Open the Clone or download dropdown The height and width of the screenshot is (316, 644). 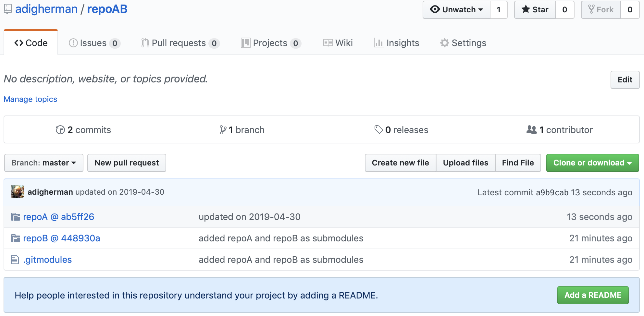(x=592, y=163)
